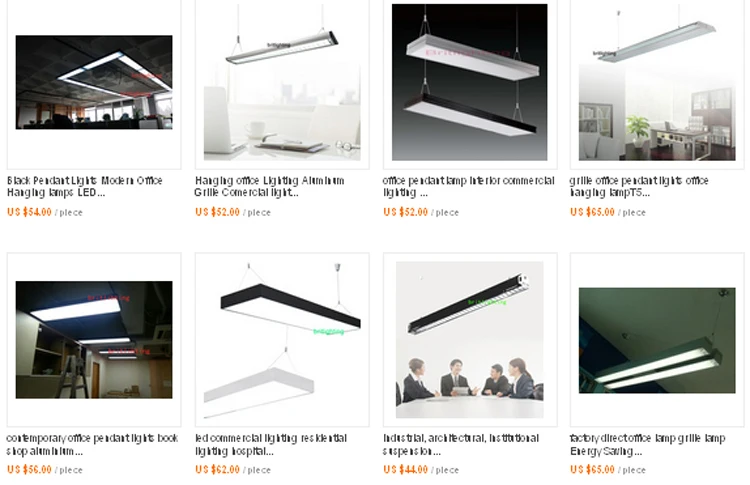Open the meeting-table industrial suspension light image

[470, 340]
